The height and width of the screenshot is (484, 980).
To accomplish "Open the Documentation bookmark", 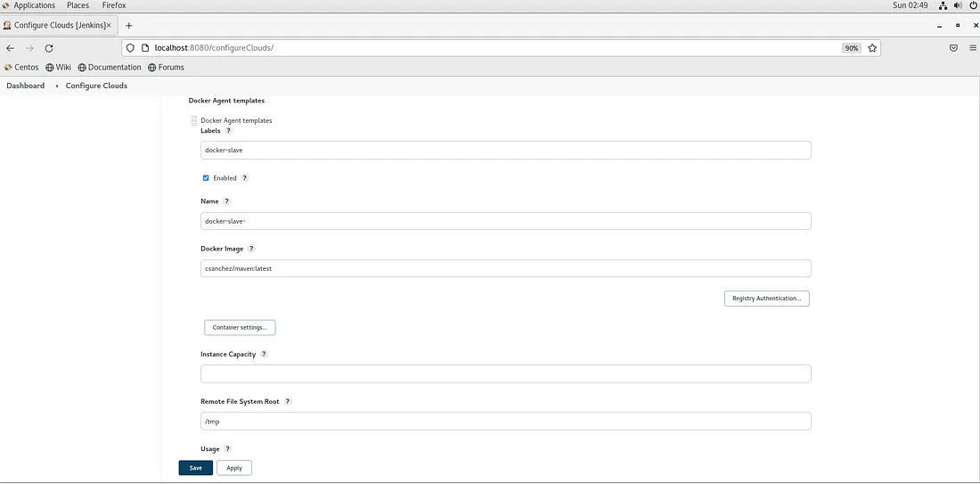I will click(x=110, y=67).
